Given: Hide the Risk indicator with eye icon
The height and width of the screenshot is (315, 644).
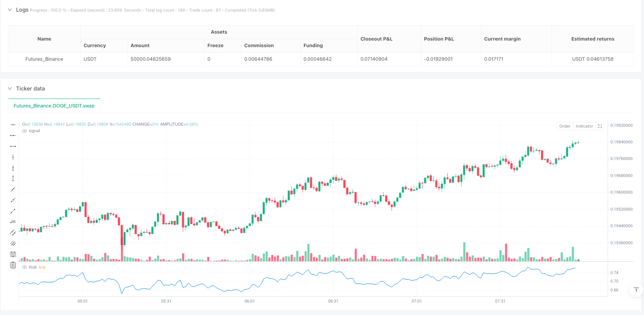Looking at the screenshot, I should tap(25, 267).
